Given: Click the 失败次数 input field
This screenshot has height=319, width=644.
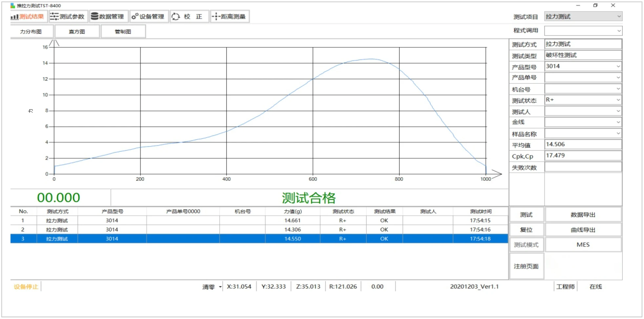Looking at the screenshot, I should [583, 167].
